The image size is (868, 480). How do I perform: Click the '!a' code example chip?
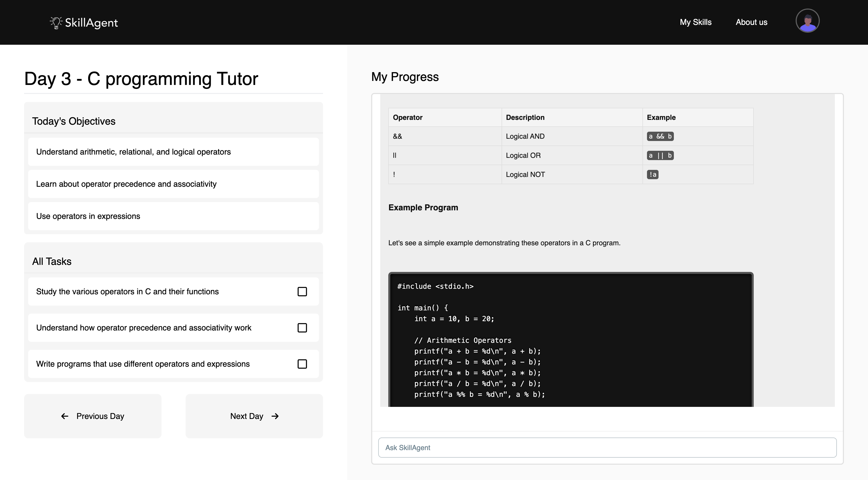(x=652, y=175)
